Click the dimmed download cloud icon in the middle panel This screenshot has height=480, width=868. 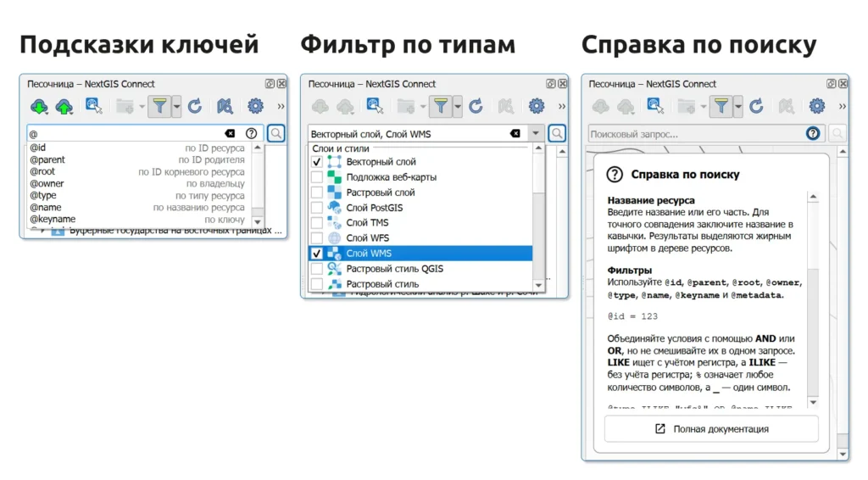click(x=320, y=106)
